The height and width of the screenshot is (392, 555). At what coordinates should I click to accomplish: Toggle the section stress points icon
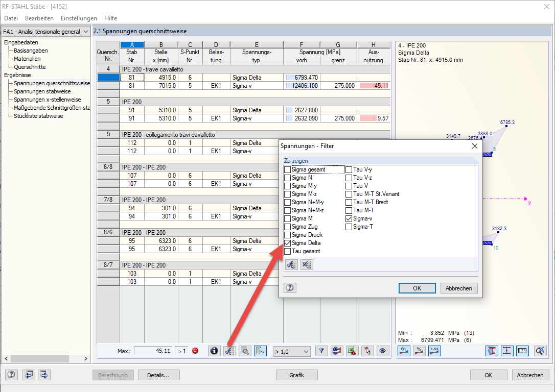coord(507,351)
